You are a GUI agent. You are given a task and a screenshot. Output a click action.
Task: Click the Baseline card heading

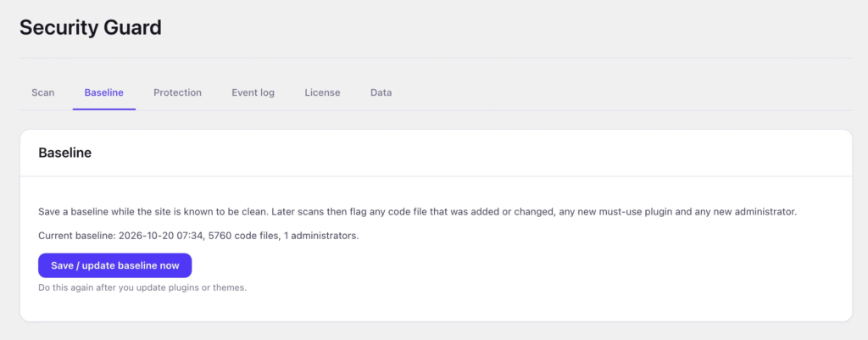coord(64,153)
